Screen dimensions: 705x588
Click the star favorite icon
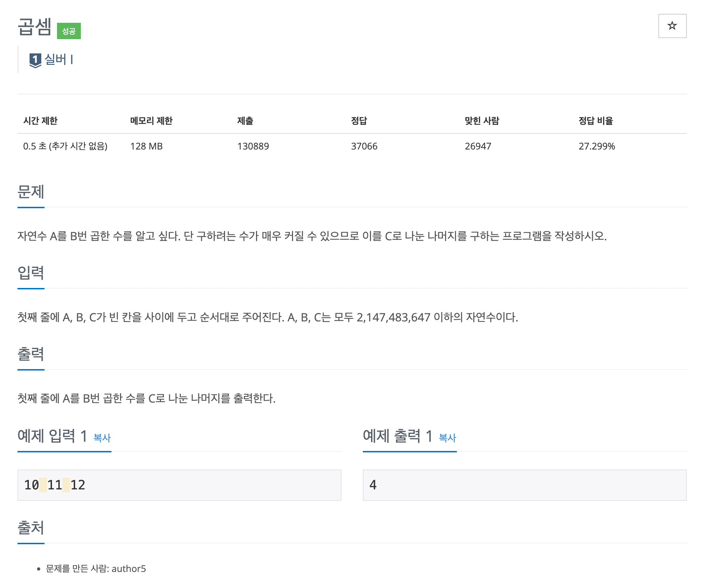coord(672,26)
